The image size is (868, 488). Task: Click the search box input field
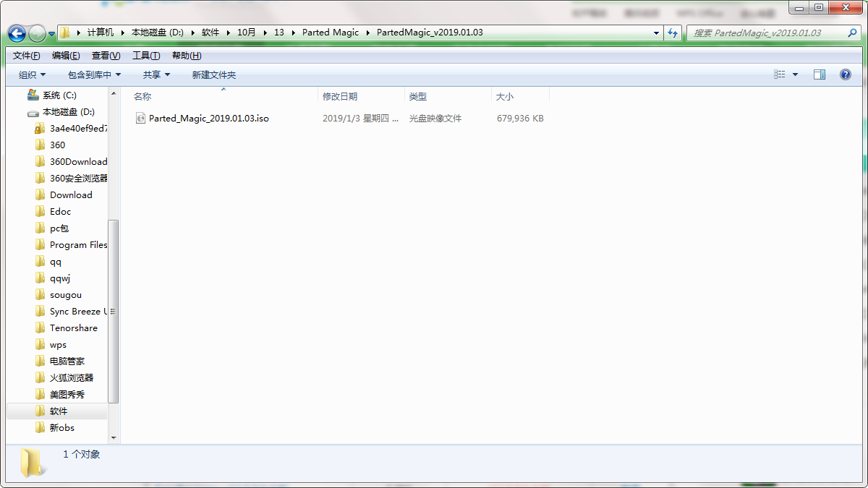coord(767,33)
